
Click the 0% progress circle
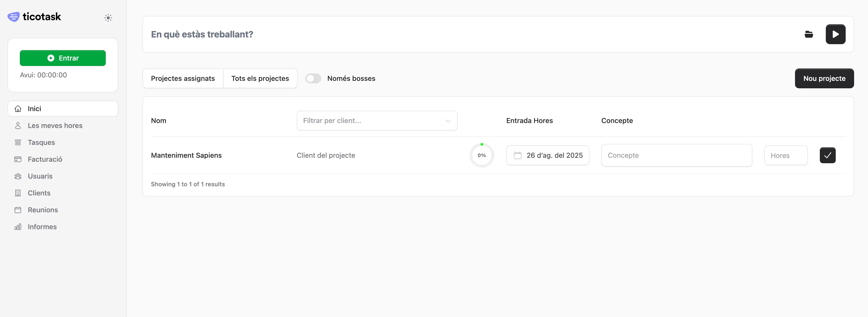click(x=481, y=156)
